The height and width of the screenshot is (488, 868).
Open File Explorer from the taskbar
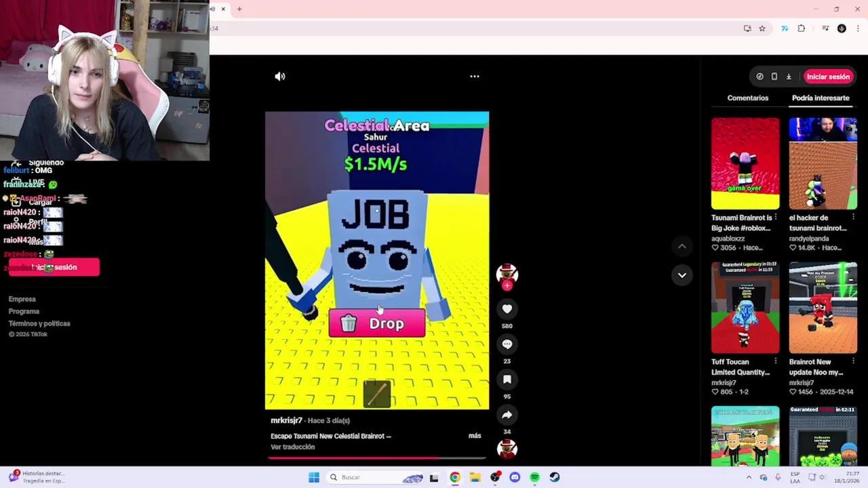(x=475, y=477)
